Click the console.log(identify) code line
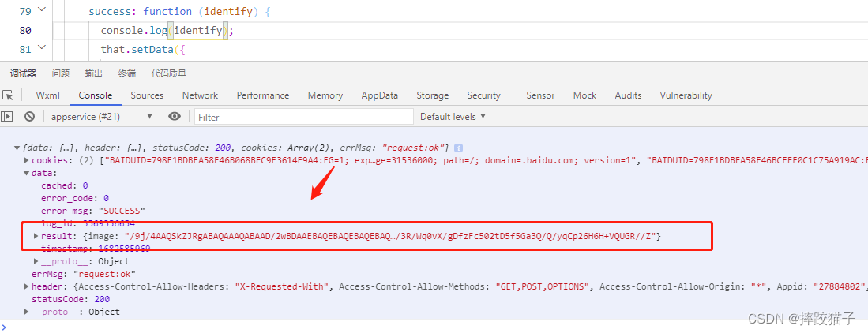This screenshot has width=868, height=333. 167,31
